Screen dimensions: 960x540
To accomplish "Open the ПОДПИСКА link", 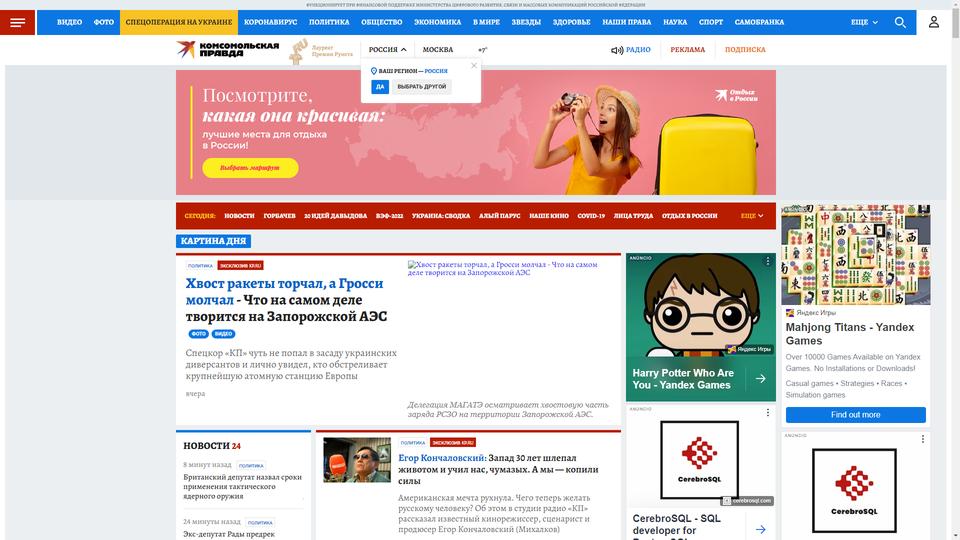I will [x=745, y=50].
